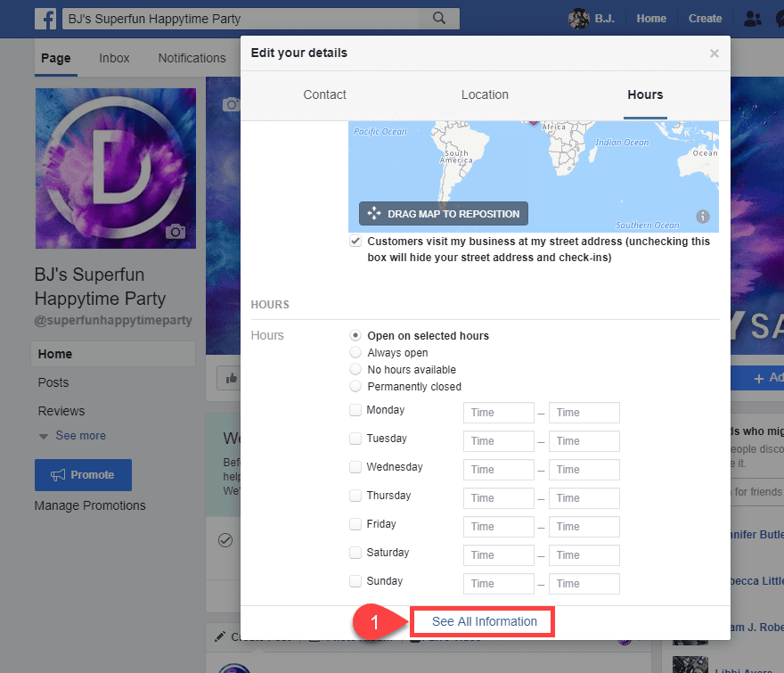This screenshot has height=673, width=784.
Task: Open the Inbox tab
Action: click(x=114, y=58)
